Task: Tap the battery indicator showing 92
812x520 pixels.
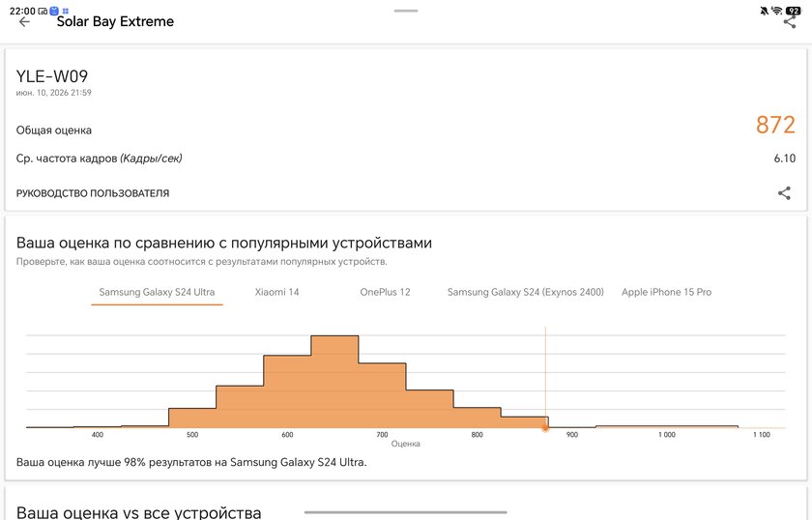Action: tap(793, 11)
